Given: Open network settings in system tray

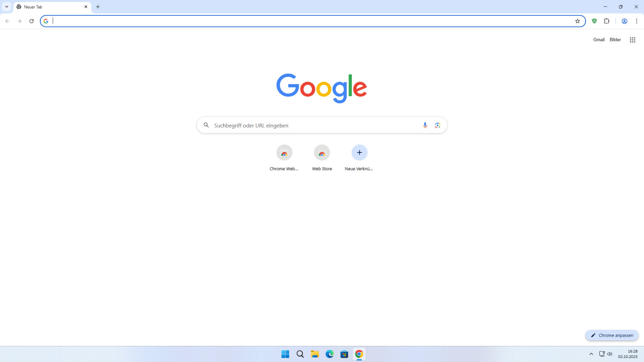Looking at the screenshot, I should pos(602,354).
